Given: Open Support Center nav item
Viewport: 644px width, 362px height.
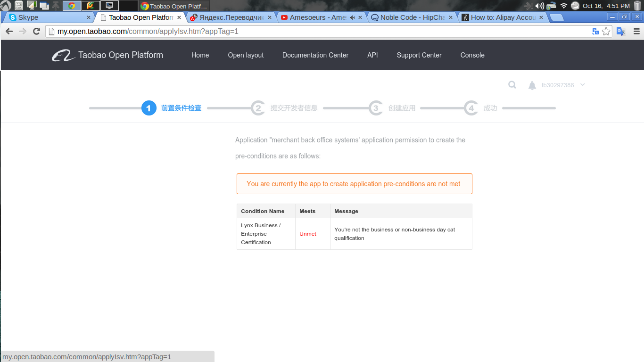Looking at the screenshot, I should pyautogui.click(x=419, y=55).
